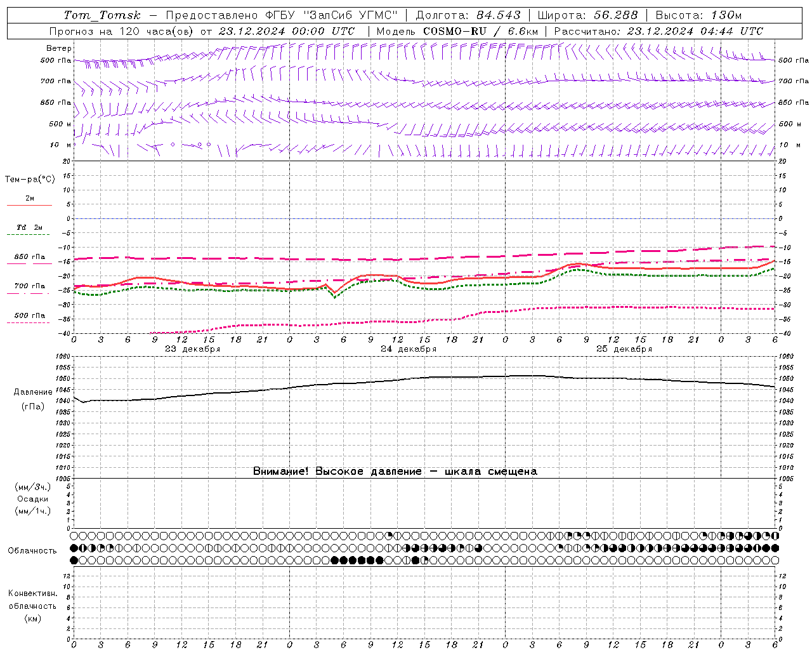Click the (мм/3ч.) precipitation unit label
Image resolution: width=812 pixels, height=650 pixels.
(x=32, y=487)
